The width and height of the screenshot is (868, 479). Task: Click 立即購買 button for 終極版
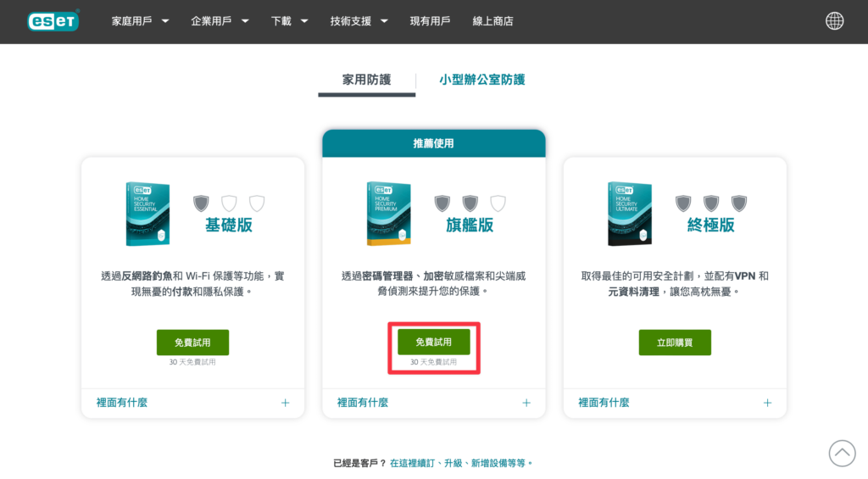[675, 343]
